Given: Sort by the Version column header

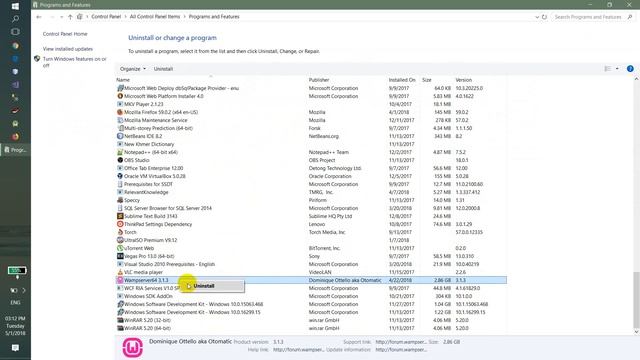Looking at the screenshot, I should click(x=464, y=80).
